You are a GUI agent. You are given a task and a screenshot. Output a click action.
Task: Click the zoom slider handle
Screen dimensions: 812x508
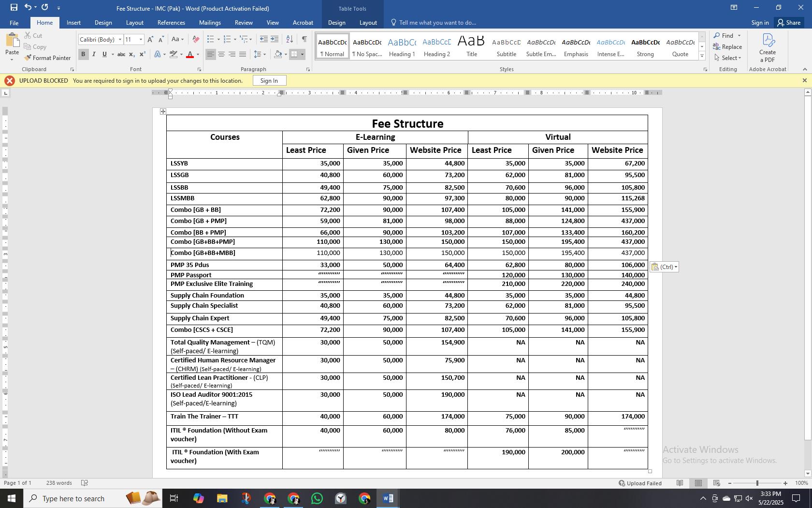pyautogui.click(x=757, y=483)
